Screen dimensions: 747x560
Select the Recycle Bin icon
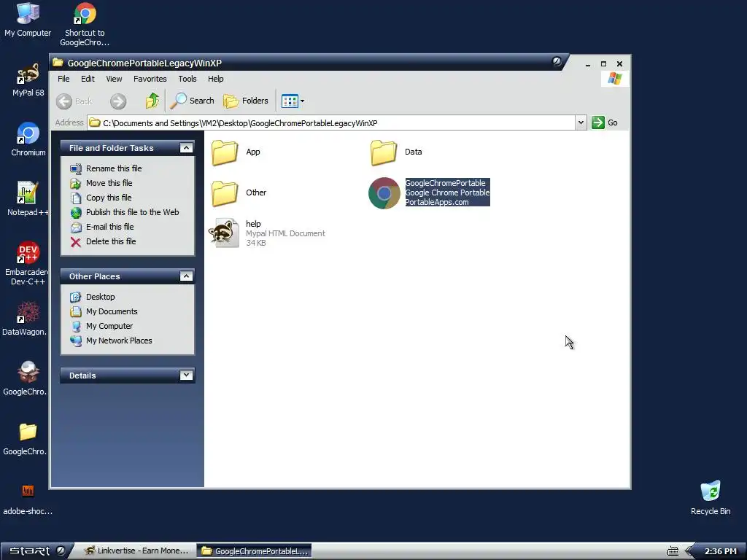pos(711,491)
